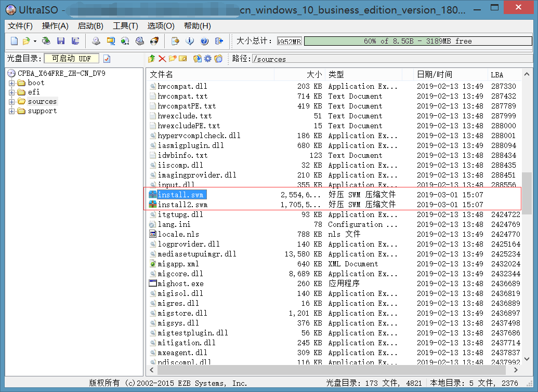
Task: Expand the sources folder tree node
Action: pos(11,102)
